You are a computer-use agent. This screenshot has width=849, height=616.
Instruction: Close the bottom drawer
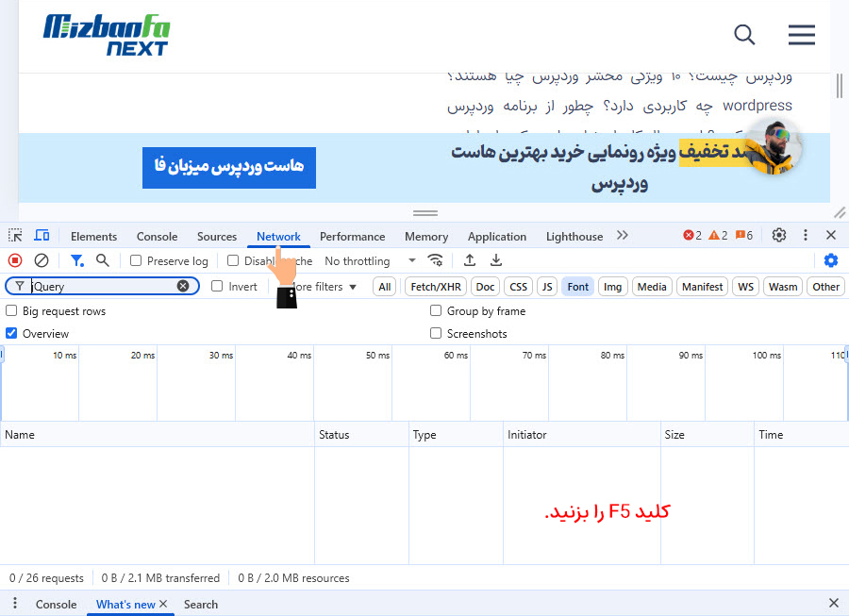pos(834,603)
